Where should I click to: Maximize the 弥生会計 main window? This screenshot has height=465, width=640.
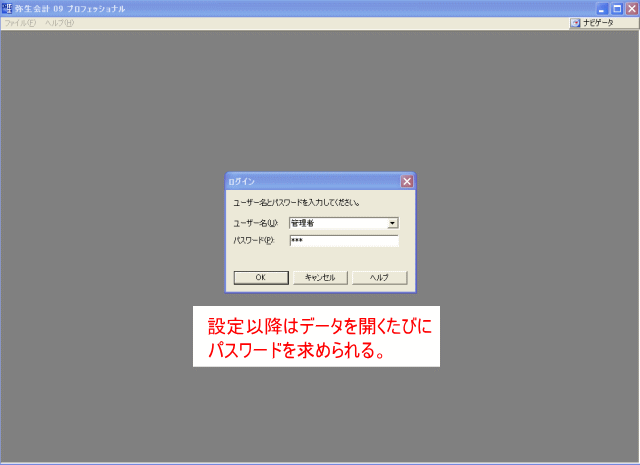click(617, 9)
